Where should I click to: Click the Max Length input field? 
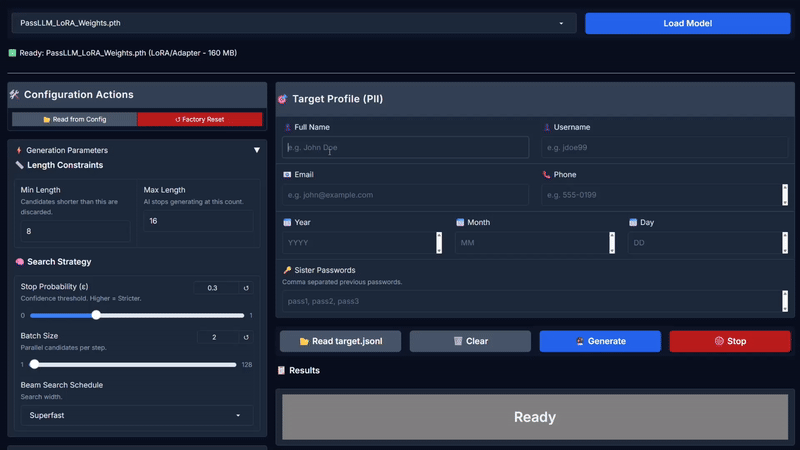[198, 221]
